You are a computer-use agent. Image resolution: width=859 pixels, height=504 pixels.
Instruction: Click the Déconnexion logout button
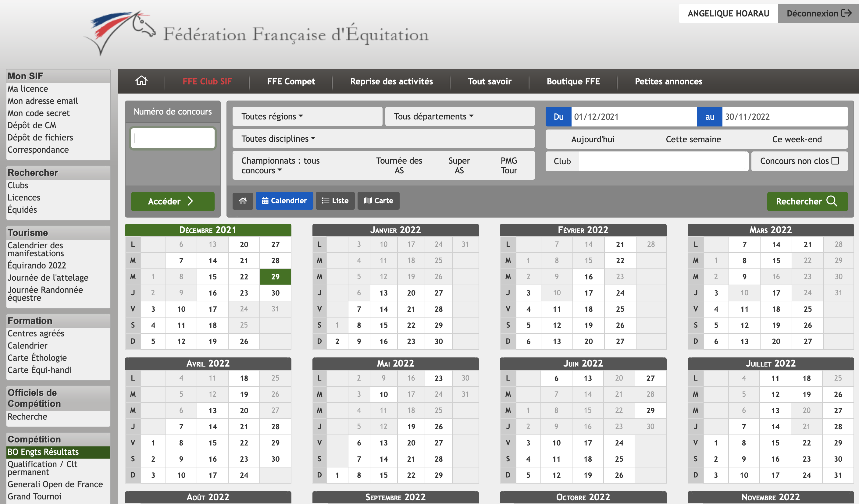click(818, 13)
